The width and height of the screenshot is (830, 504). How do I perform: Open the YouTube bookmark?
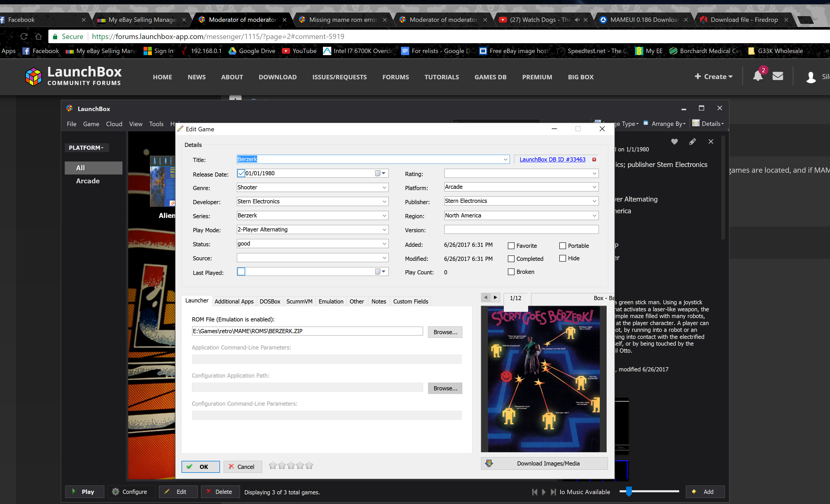click(x=299, y=51)
